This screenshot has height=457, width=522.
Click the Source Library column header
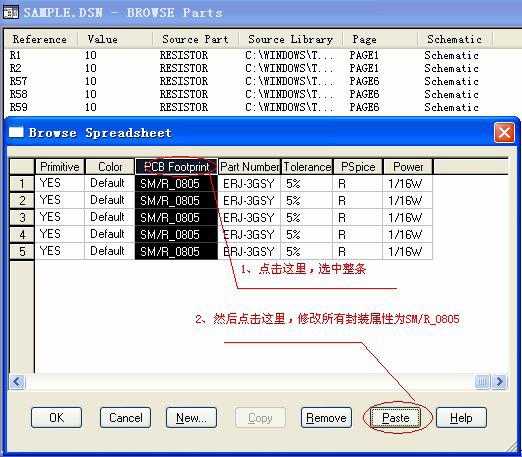pyautogui.click(x=291, y=39)
